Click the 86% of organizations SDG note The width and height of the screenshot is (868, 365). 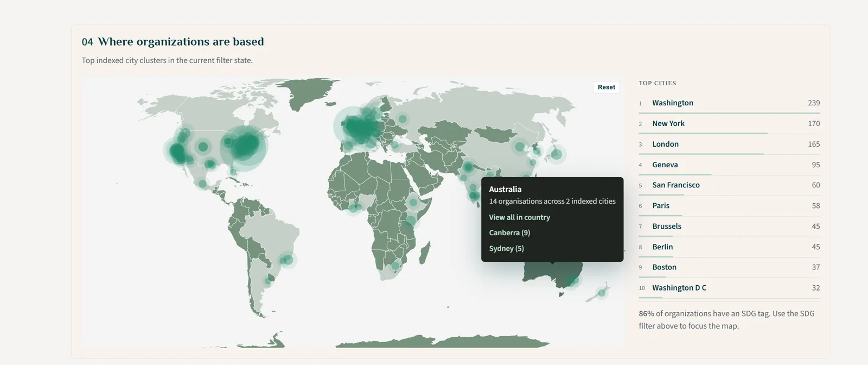pos(726,320)
